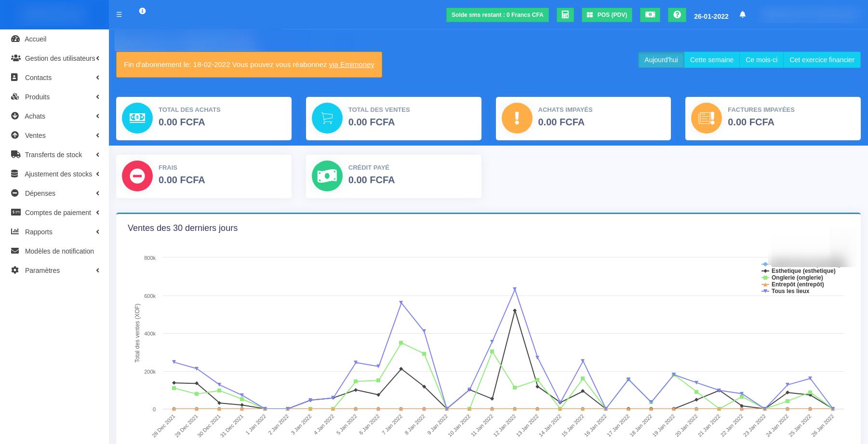Click the Produits cubes icon
Screen dimensions: 868x444
(15, 96)
